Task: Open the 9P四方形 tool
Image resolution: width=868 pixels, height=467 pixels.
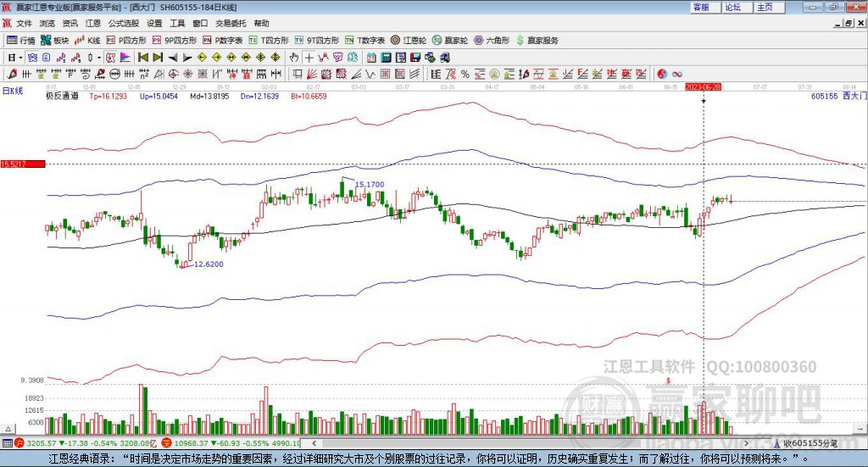Action: tap(175, 41)
